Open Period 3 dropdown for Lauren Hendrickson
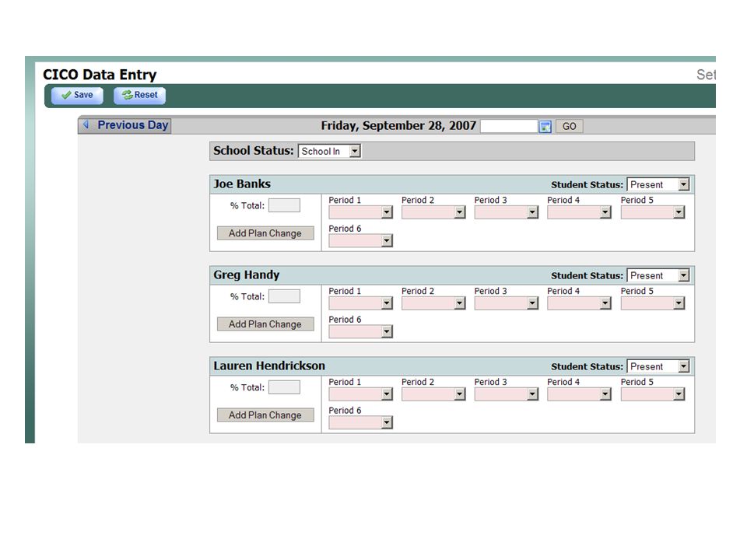 pos(507,394)
